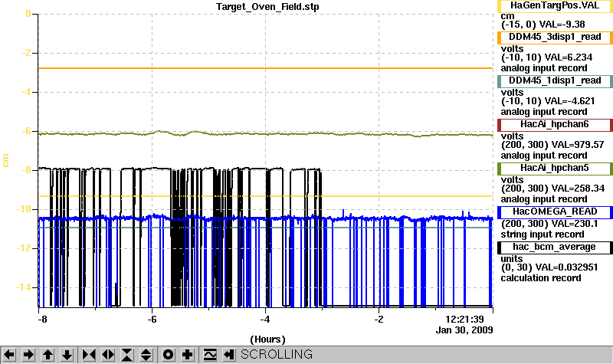Click the -2 hours tick label
The image size is (613, 364).
click(379, 320)
